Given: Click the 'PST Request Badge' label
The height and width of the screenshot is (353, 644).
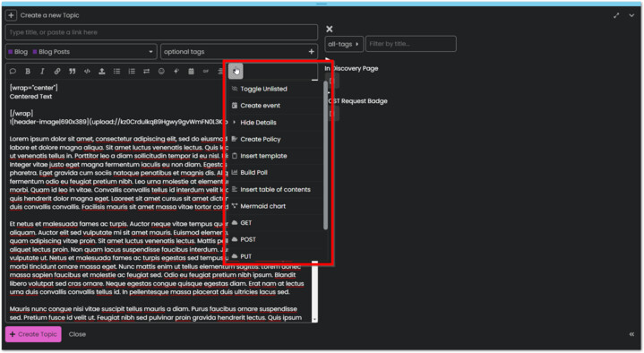Looking at the screenshot, I should click(357, 101).
